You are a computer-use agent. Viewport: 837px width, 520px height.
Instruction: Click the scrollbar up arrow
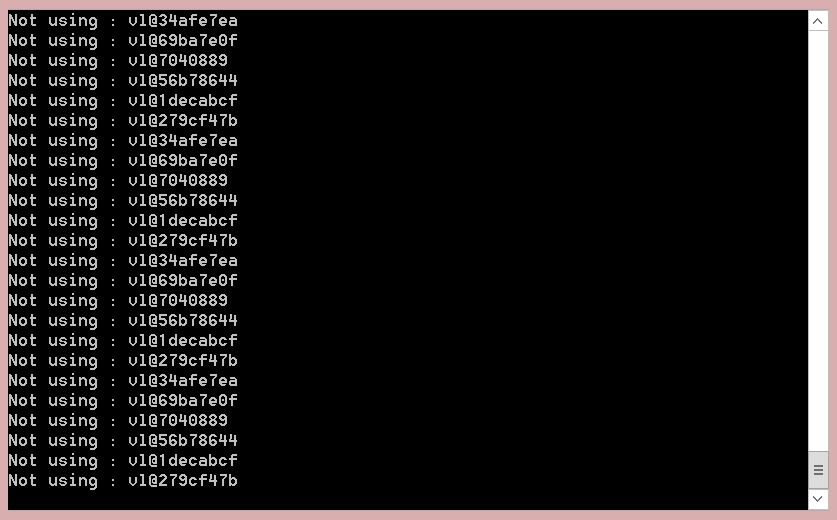(x=817, y=21)
